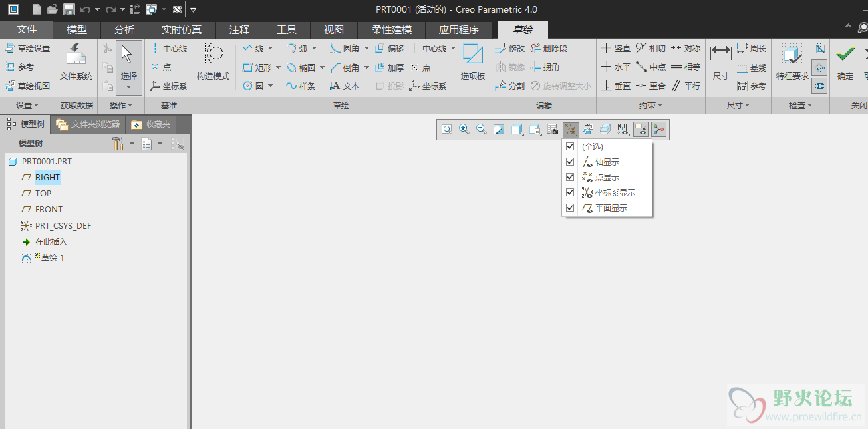Create a new file from quick access toolbar
This screenshot has width=868, height=429.
[x=37, y=9]
